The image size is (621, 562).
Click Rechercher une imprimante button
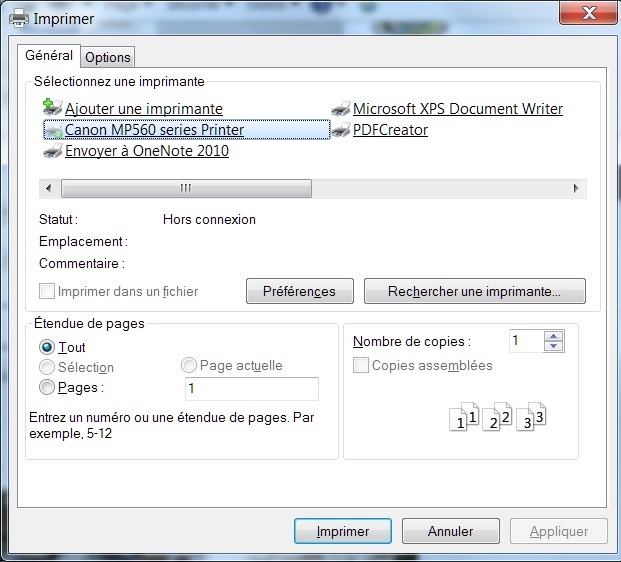[x=474, y=291]
